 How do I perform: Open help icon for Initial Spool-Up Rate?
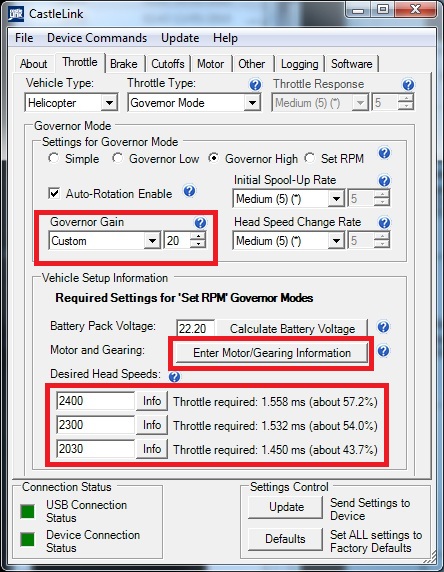384,181
